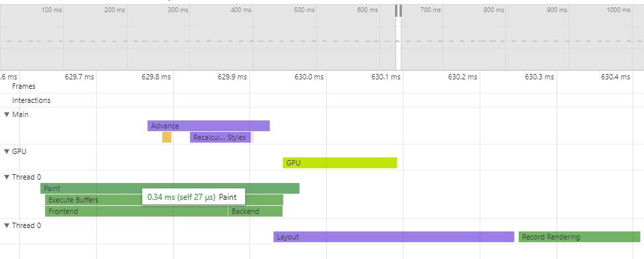Select the Frontend event block
This screenshot has height=259, width=644.
pos(136,211)
